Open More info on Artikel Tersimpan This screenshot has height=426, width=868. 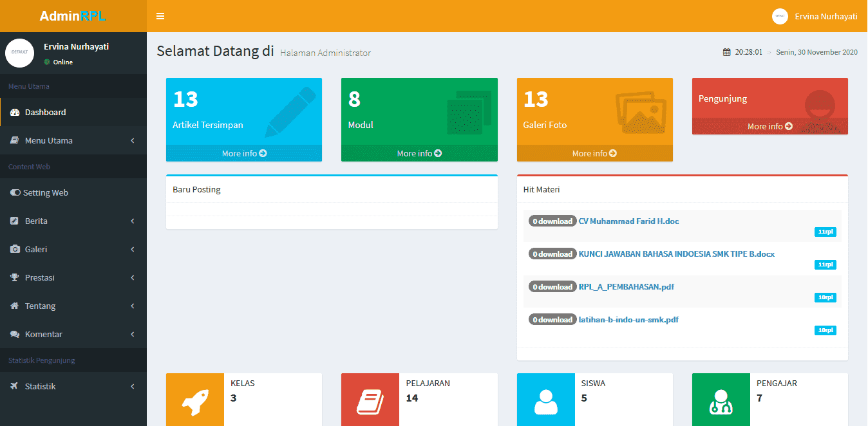(243, 154)
